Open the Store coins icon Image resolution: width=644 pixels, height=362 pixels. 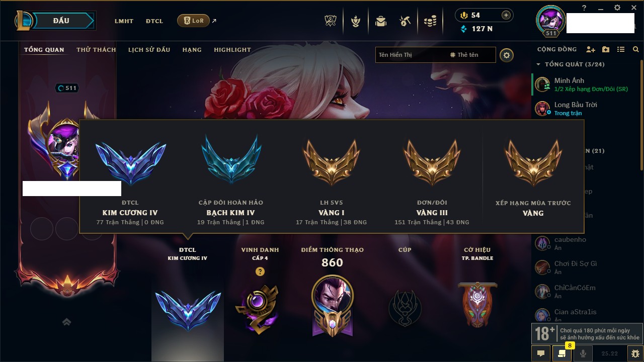point(430,21)
